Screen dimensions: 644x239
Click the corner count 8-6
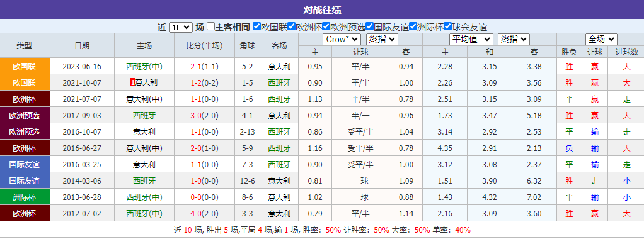[247, 197]
